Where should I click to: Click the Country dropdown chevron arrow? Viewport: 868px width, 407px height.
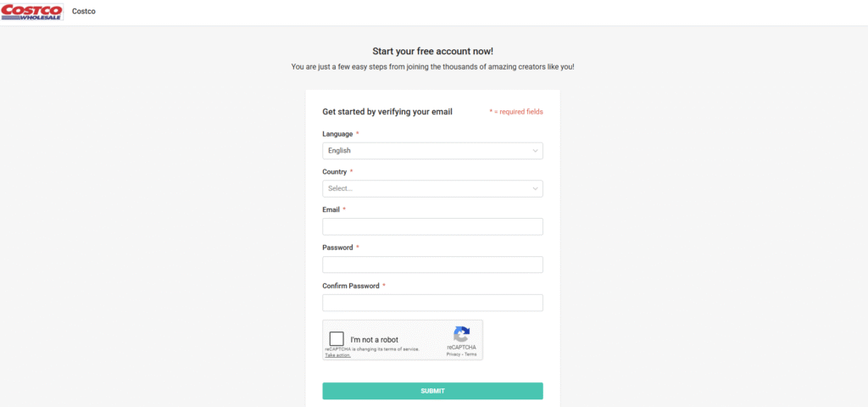[535, 188]
